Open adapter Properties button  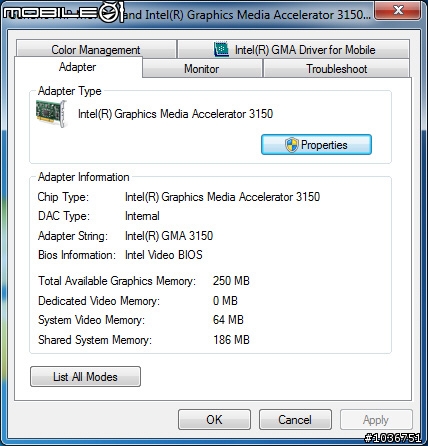(316, 145)
